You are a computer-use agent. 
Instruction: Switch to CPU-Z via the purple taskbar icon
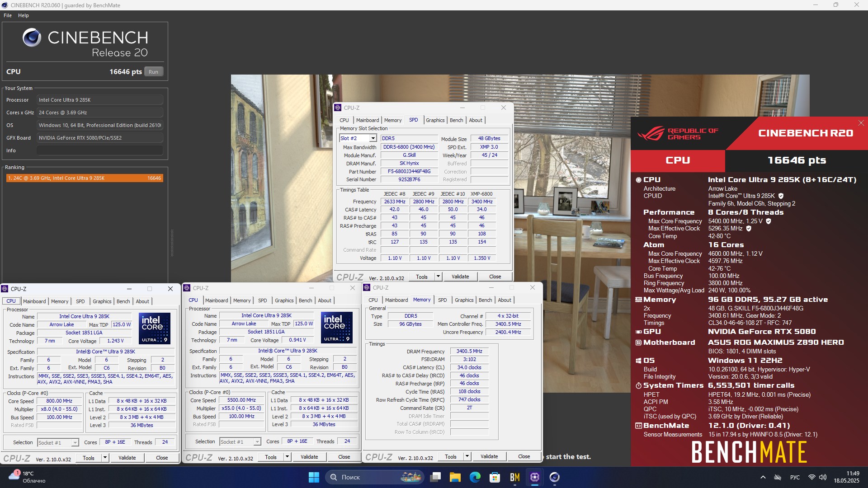pyautogui.click(x=535, y=477)
